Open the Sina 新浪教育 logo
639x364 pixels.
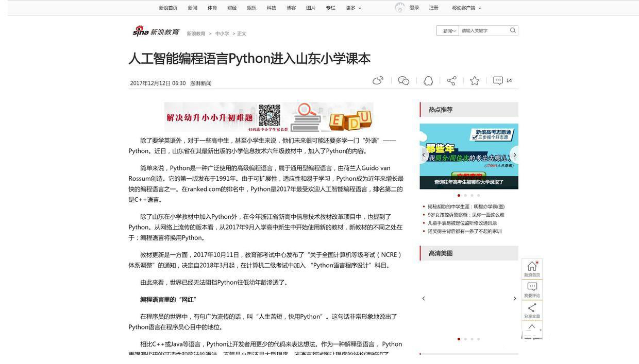pyautogui.click(x=156, y=31)
